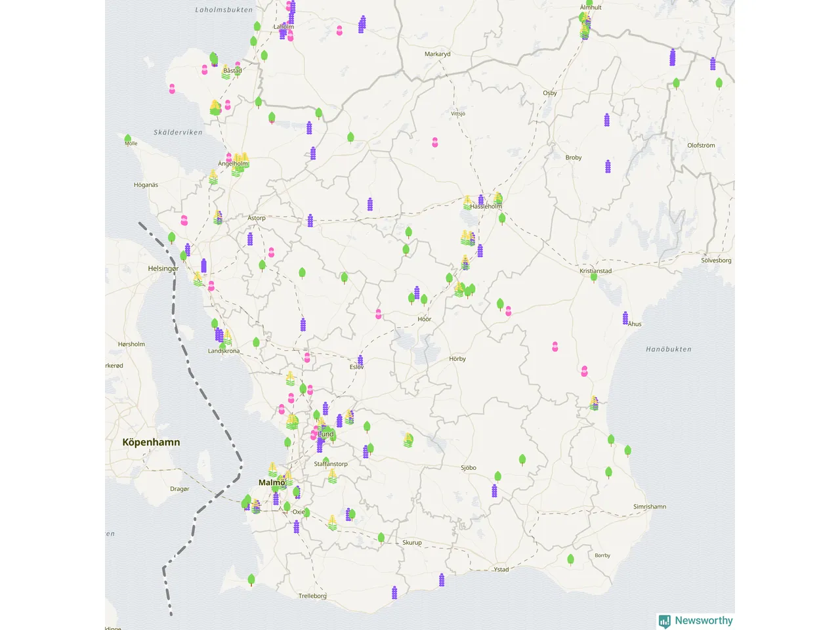Select the Lund city label
Image resolution: width=840 pixels, height=630 pixels.
pyautogui.click(x=326, y=434)
